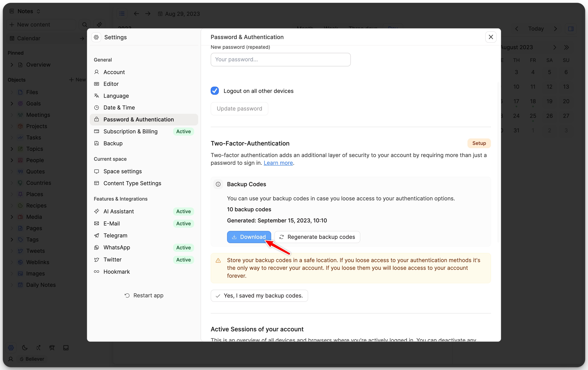Click the Account settings icon
The width and height of the screenshot is (588, 370).
[97, 72]
